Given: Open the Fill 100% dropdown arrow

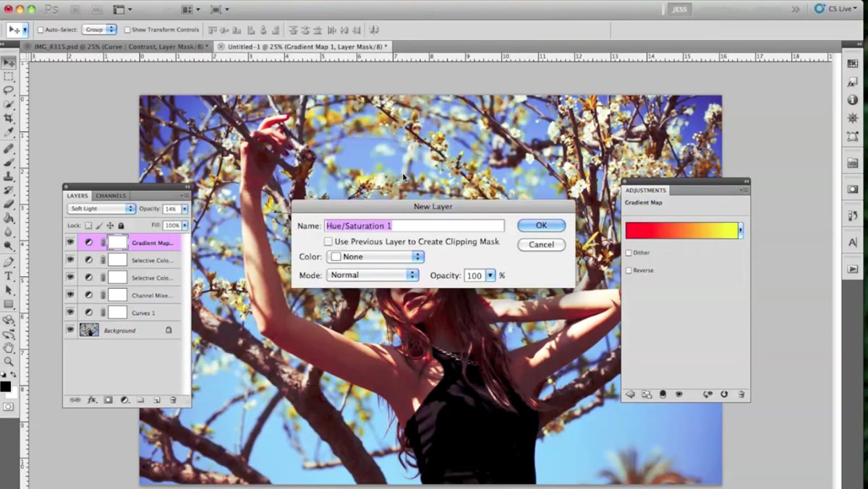Looking at the screenshot, I should (184, 226).
